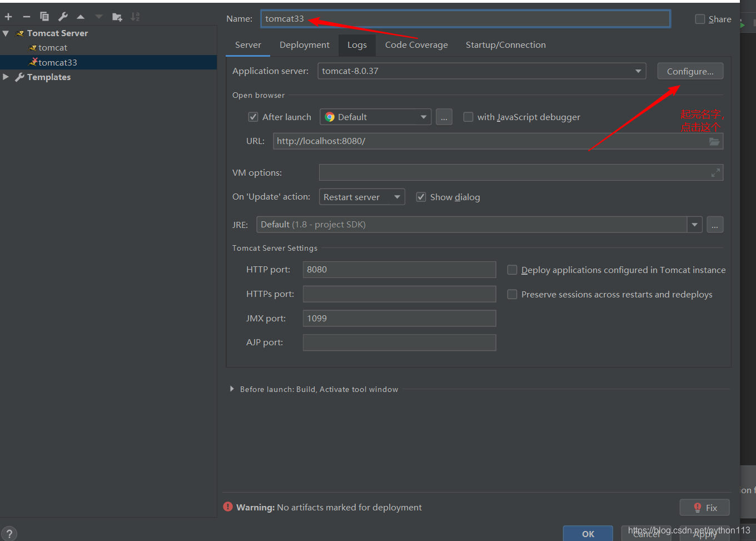Toggle the Show dialog checkbox
756x541 pixels.
point(421,197)
